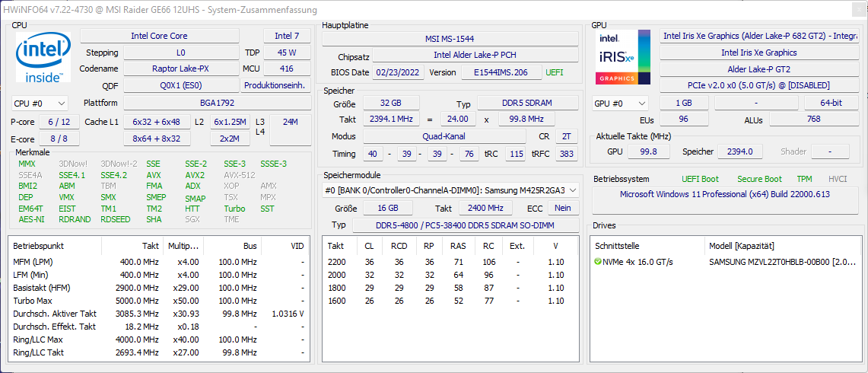This screenshot has height=373, width=868.
Task: Click the Intel Alder Lake-P PCH chipset field
Action: [473, 56]
